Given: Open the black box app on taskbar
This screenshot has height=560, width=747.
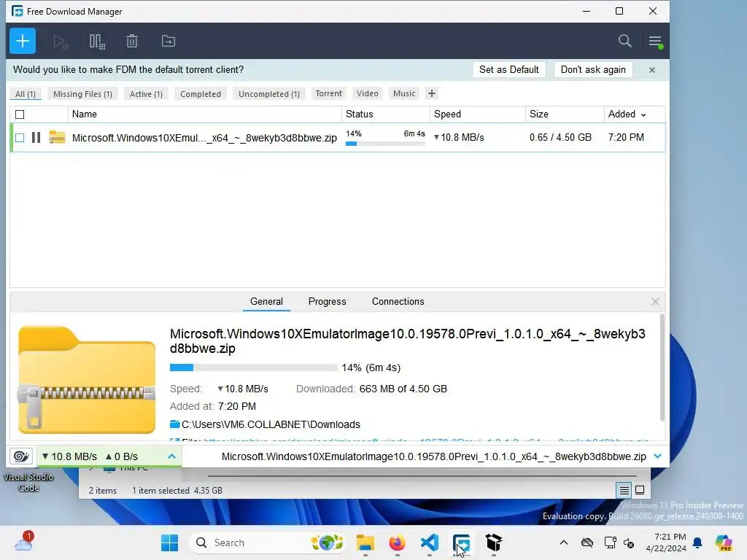Looking at the screenshot, I should [494, 542].
